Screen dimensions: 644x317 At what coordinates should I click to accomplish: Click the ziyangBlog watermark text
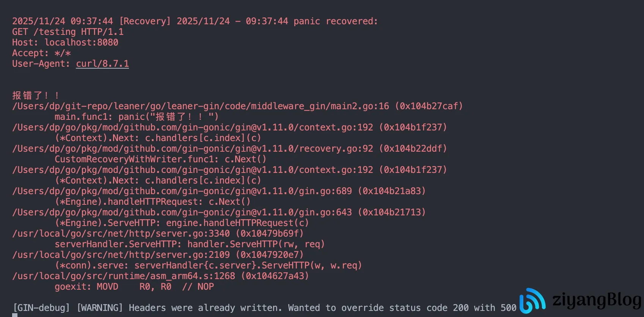pyautogui.click(x=597, y=300)
